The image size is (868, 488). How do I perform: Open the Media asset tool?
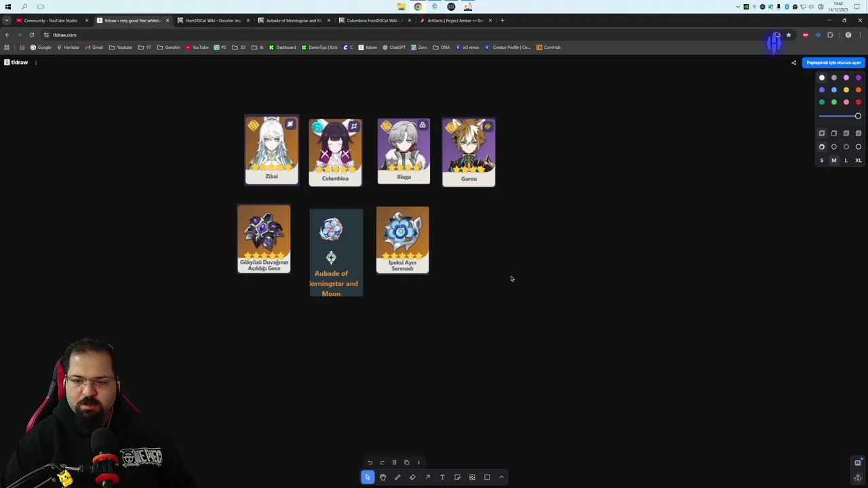click(x=472, y=477)
